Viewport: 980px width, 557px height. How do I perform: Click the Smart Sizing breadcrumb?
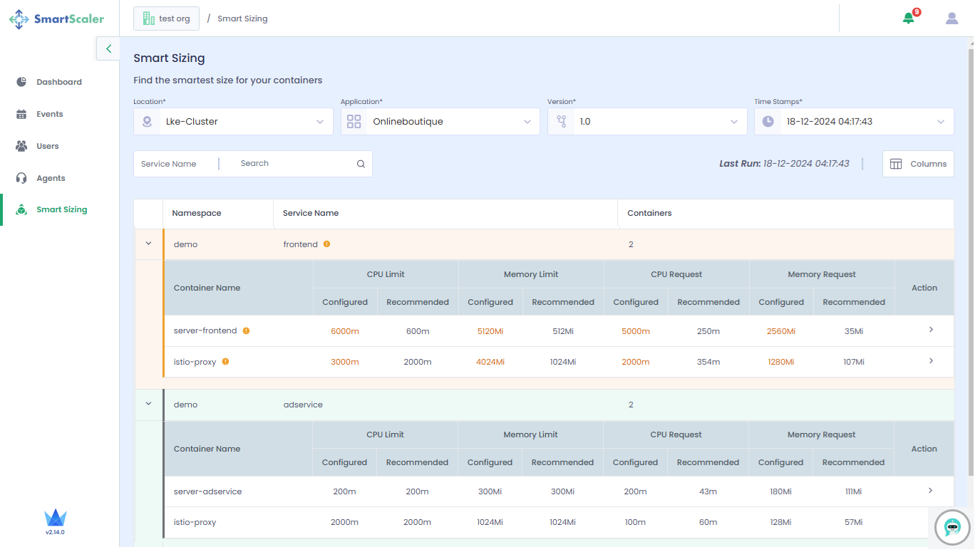click(x=242, y=19)
